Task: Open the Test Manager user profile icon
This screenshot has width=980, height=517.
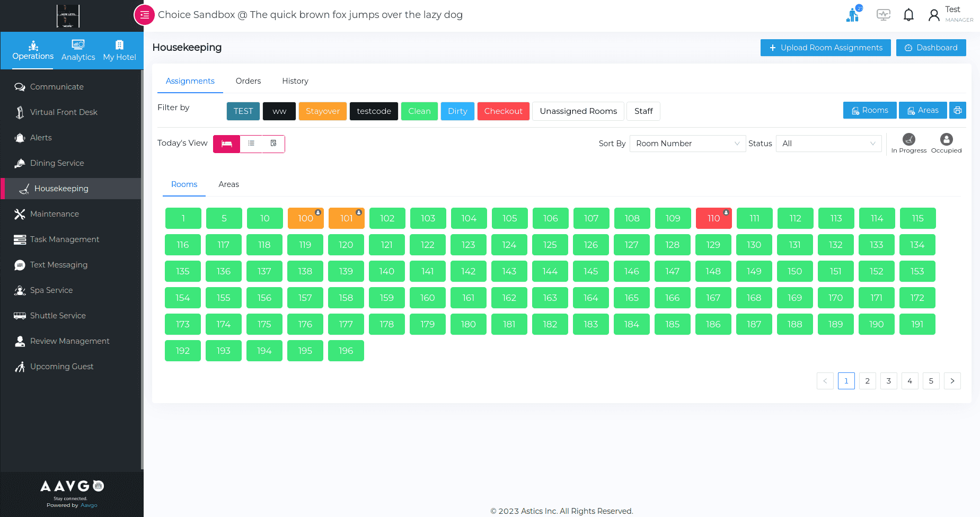Action: (x=934, y=15)
